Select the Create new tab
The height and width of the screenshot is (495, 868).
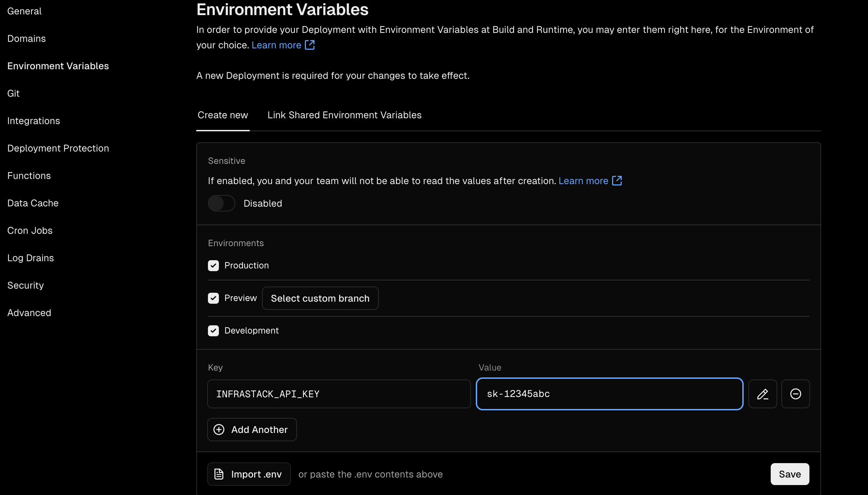point(223,115)
